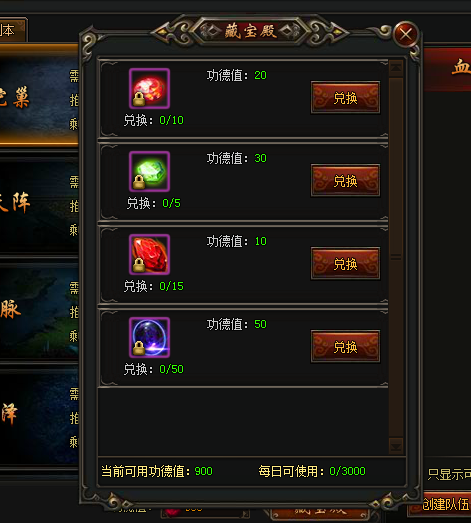This screenshot has width=471, height=523.
Task: Click the 创建队伍 create team button
Action: click(446, 504)
